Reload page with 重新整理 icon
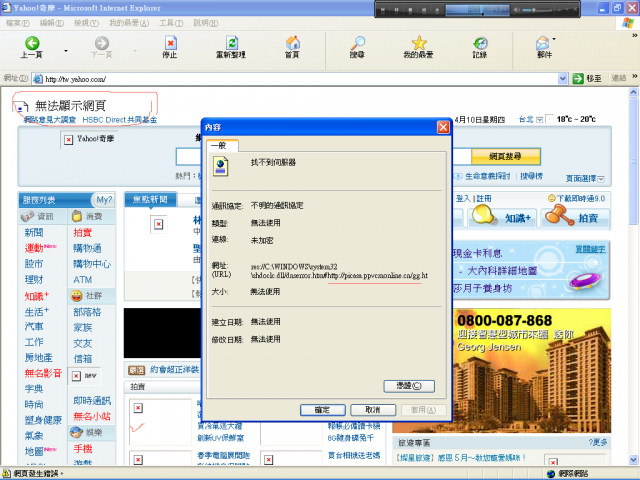This screenshot has height=480, width=640. click(231, 43)
